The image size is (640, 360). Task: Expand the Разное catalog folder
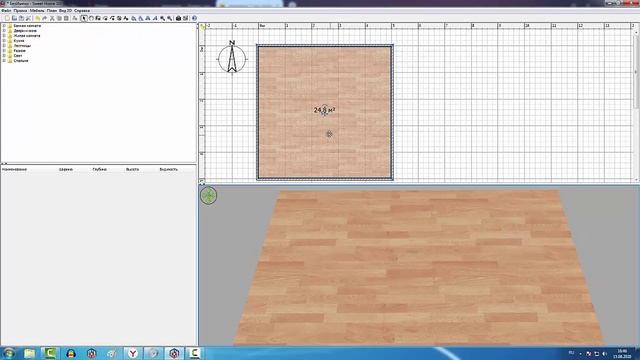[x=4, y=51]
